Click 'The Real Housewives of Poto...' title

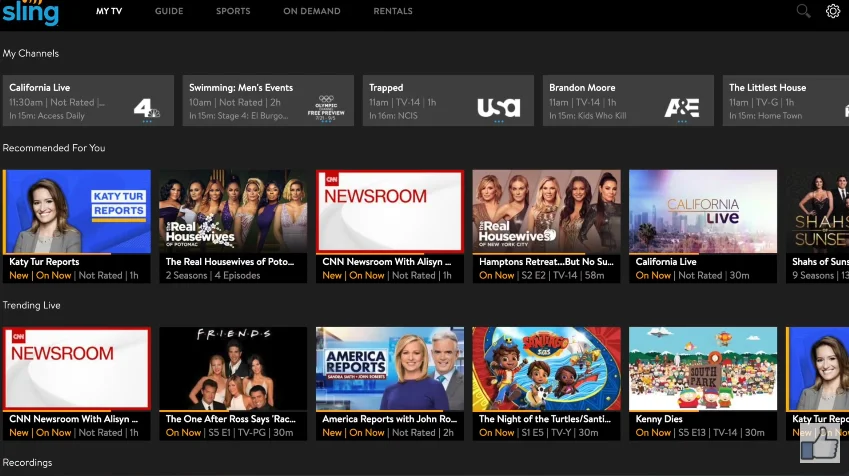pyautogui.click(x=230, y=262)
